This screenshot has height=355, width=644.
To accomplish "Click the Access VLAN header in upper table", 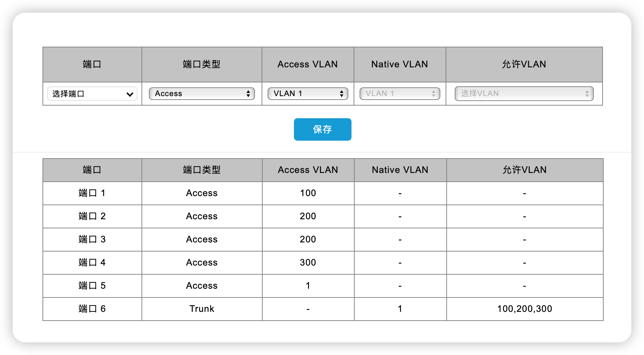I will tap(308, 65).
